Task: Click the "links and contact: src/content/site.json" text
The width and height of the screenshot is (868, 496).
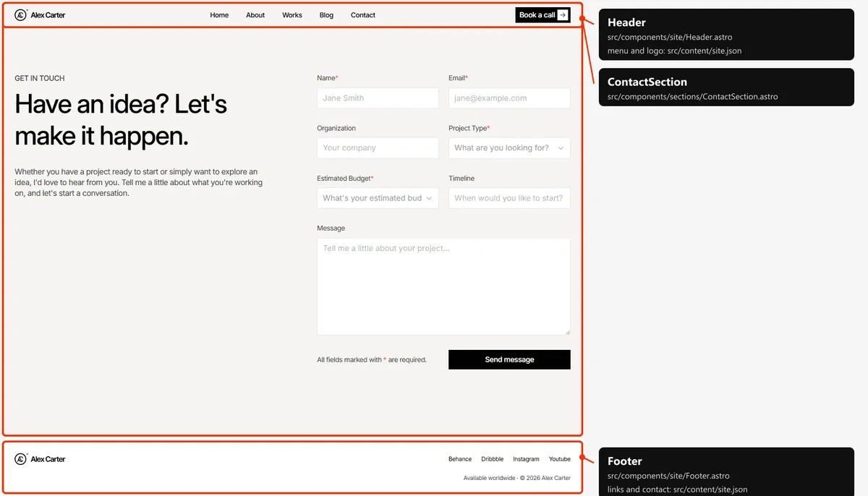Action: (678, 489)
